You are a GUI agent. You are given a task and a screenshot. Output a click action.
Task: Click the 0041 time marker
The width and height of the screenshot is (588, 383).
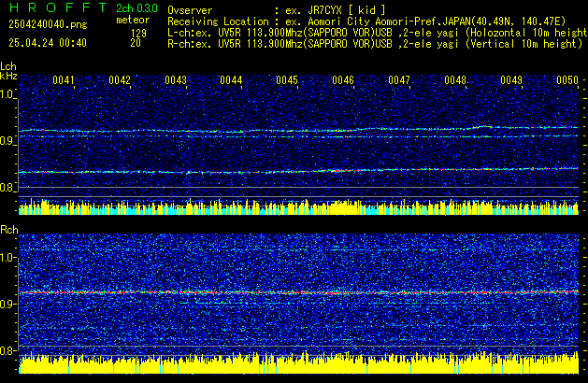(64, 80)
